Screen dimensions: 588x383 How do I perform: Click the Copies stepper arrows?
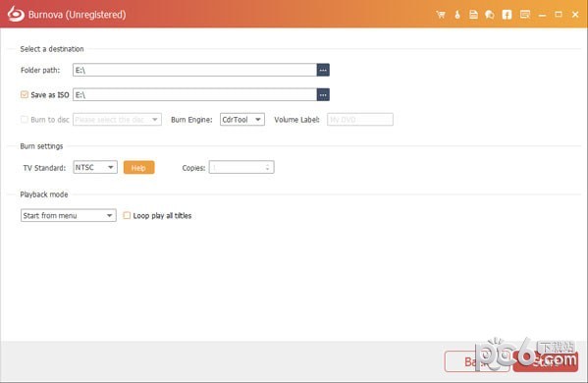tap(267, 167)
